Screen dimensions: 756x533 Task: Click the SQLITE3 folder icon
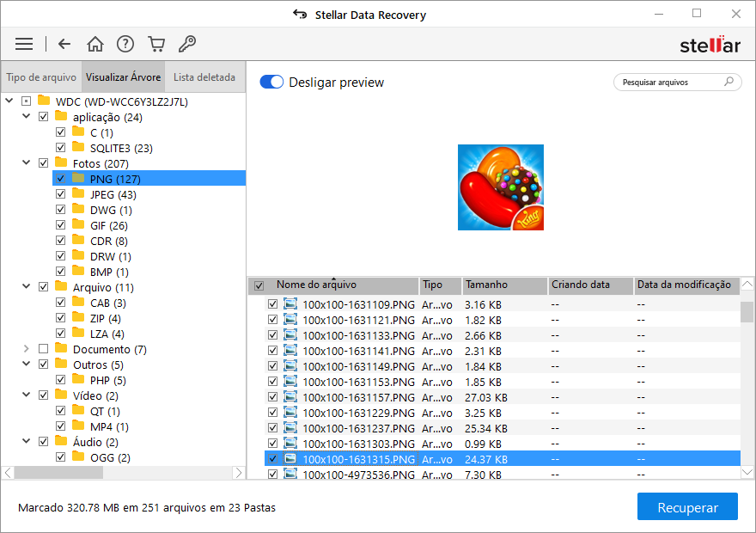pos(78,148)
